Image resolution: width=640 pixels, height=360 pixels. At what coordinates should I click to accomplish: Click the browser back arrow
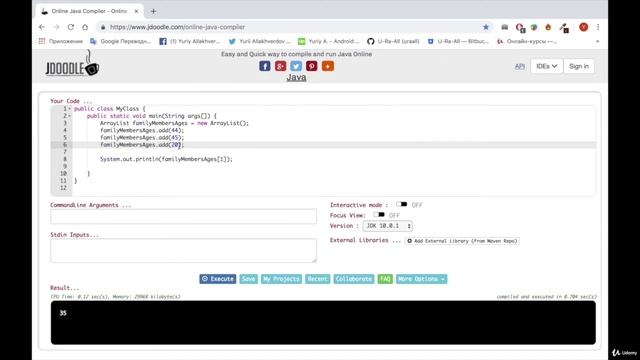coord(42,27)
